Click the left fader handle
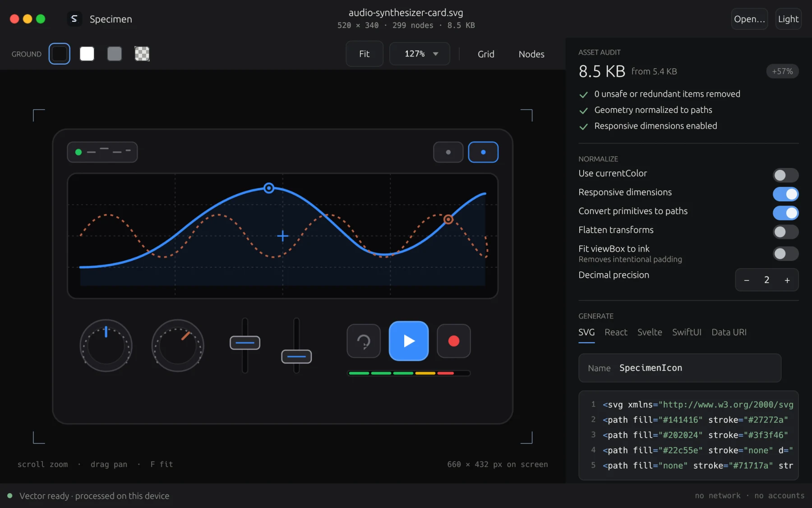Viewport: 812px width, 508px height. 245,343
